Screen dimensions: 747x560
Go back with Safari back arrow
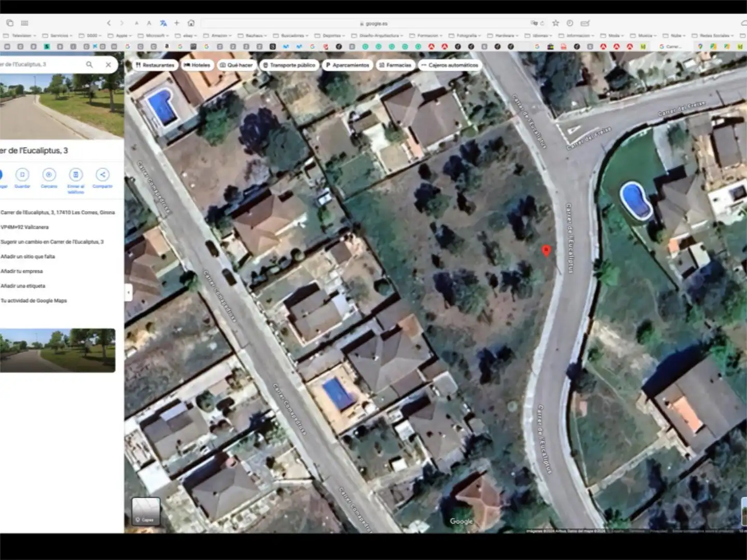pyautogui.click(x=109, y=23)
